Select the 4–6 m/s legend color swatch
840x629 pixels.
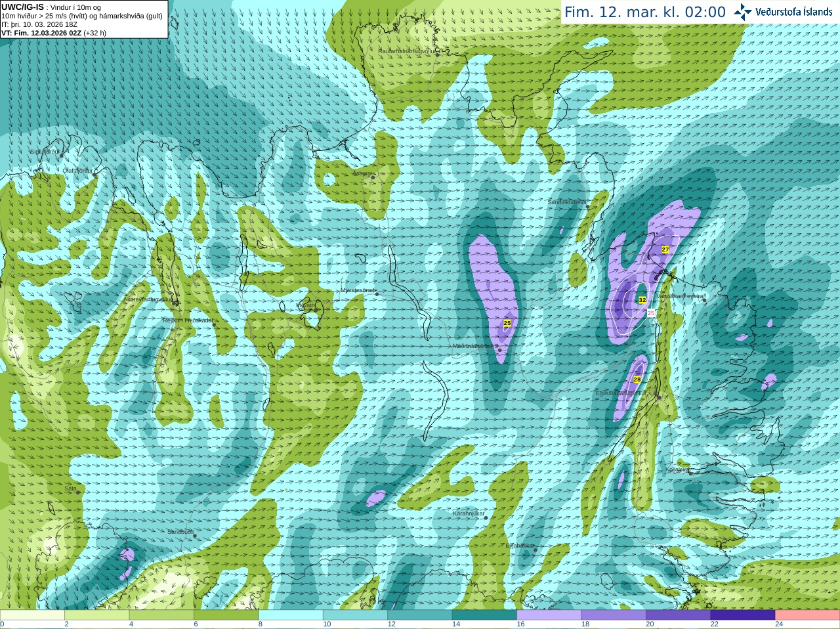(161, 615)
